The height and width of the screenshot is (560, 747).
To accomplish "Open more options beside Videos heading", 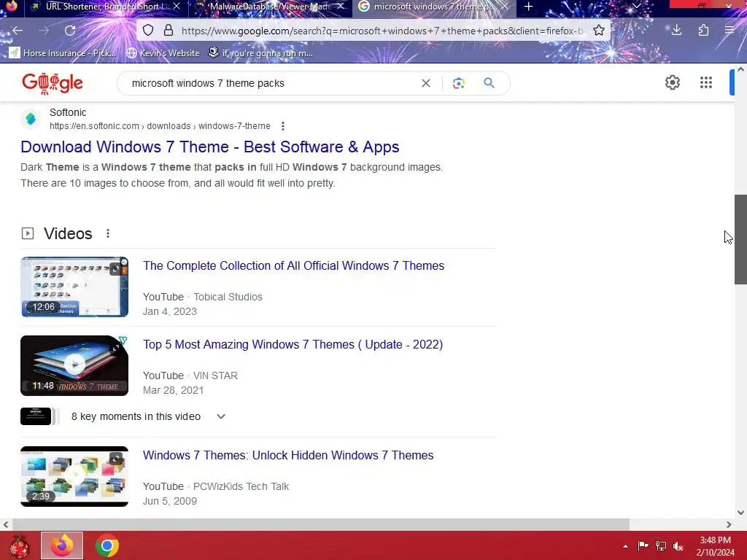I will [x=108, y=233].
